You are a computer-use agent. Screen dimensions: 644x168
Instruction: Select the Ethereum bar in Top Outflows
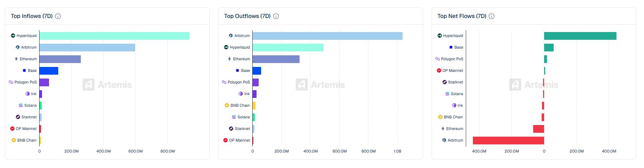276,59
